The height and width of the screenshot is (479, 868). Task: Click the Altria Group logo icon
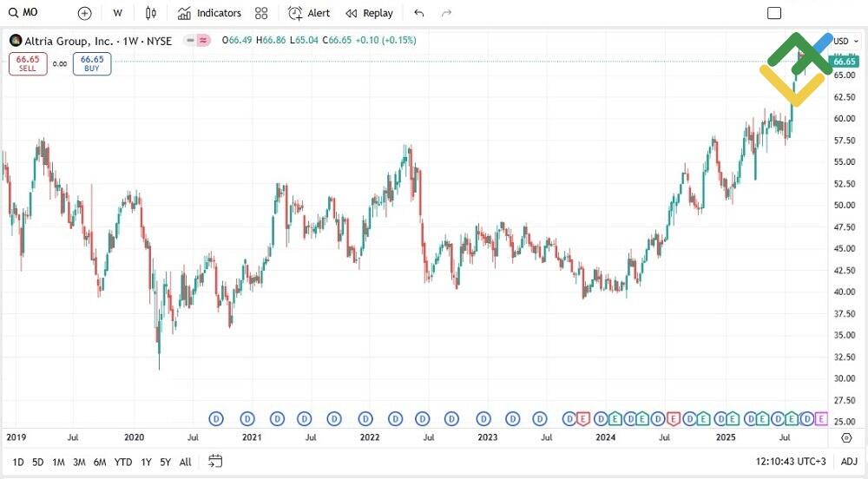point(16,41)
